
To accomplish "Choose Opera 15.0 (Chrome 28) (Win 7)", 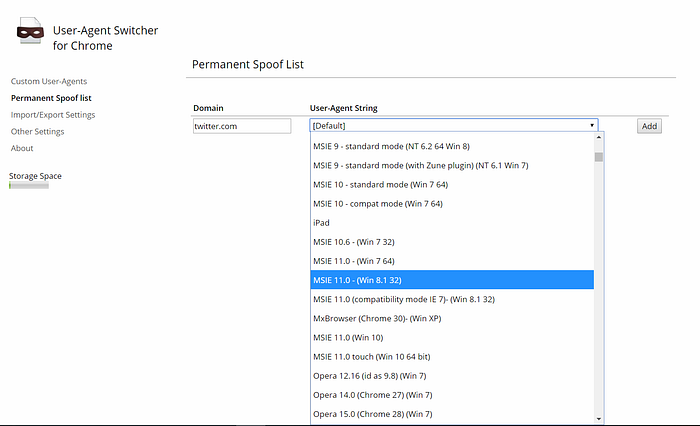I will tap(452, 414).
